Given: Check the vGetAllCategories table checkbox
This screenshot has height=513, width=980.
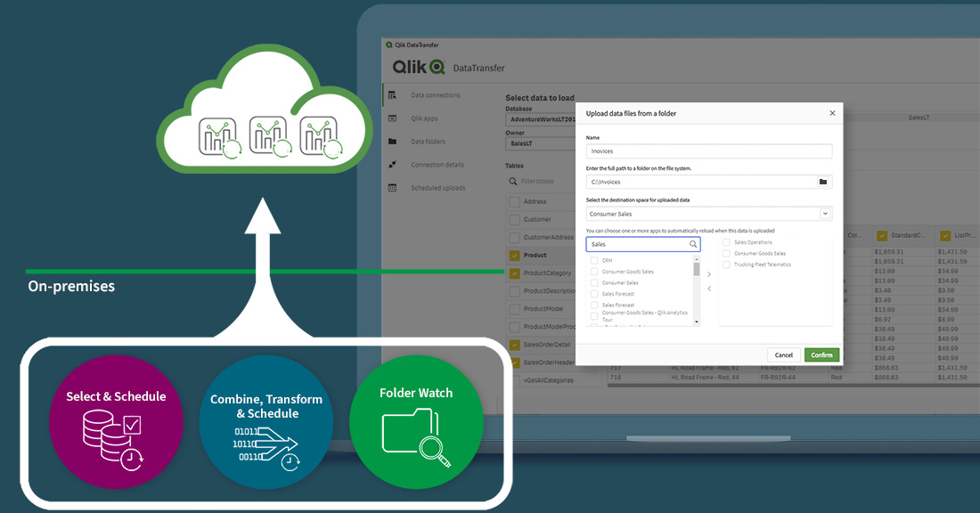Looking at the screenshot, I should [514, 380].
